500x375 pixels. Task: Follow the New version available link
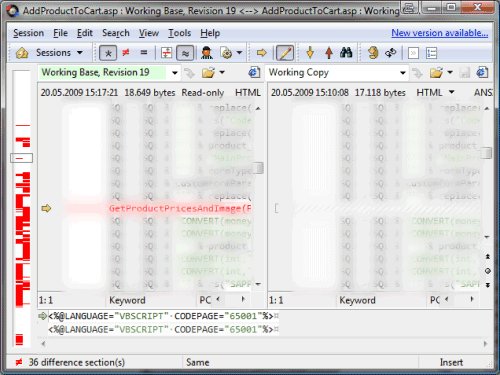[x=440, y=33]
